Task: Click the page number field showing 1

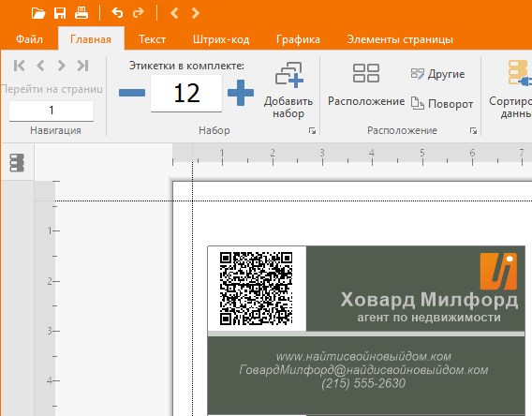Action: coord(52,111)
